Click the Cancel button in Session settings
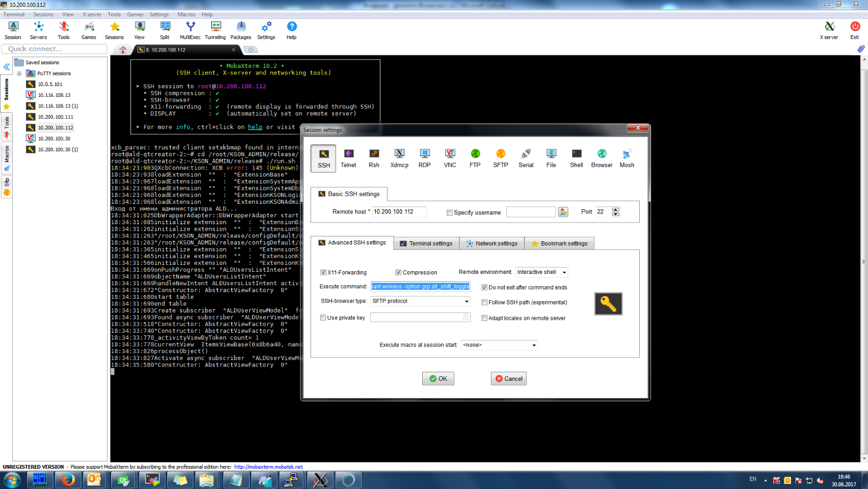This screenshot has width=868, height=489. click(509, 379)
